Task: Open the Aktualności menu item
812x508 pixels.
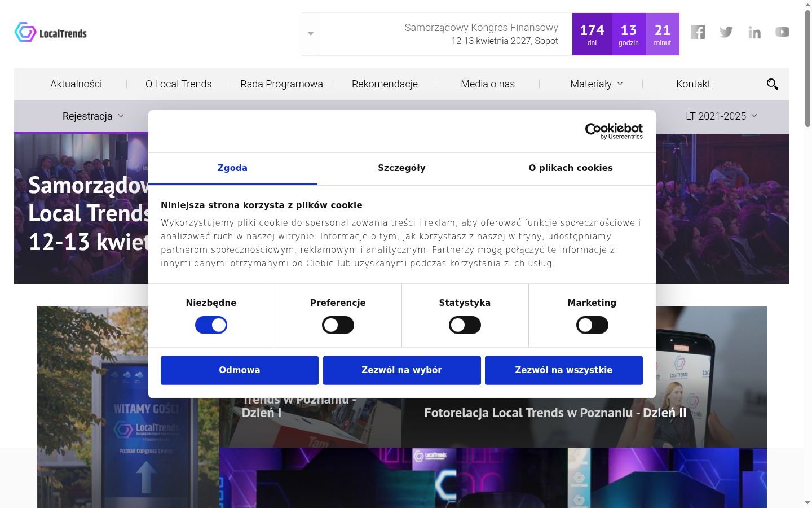Action: tap(76, 84)
